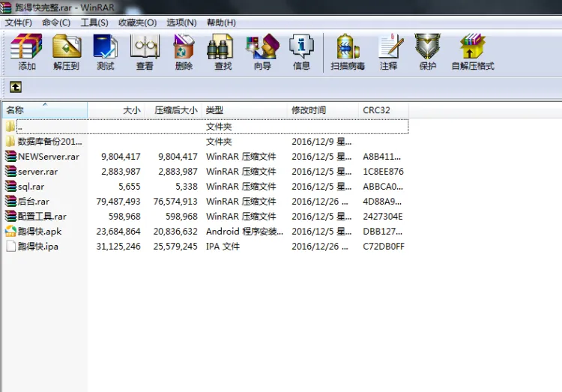
Task: Click the 后台.rar archive icon
Action: [10, 201]
